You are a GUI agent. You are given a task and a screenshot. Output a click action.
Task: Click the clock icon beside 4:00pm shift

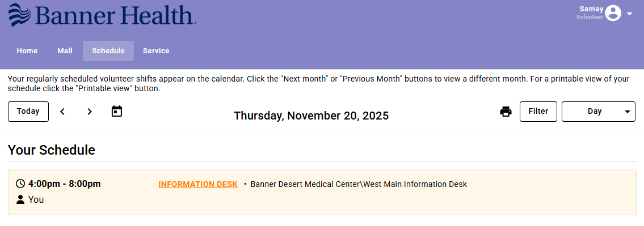coord(20,184)
